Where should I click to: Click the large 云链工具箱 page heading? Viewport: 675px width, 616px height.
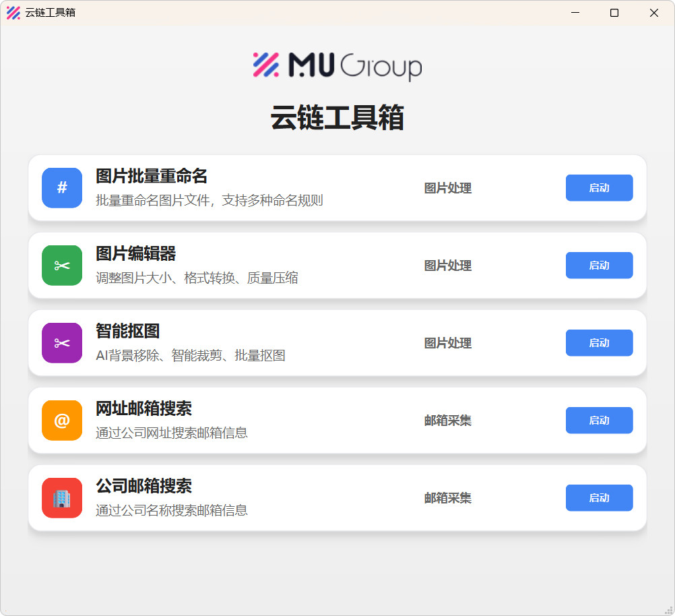(337, 118)
